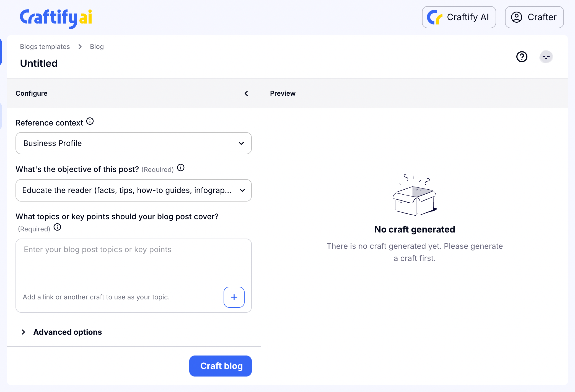The height and width of the screenshot is (392, 575).
Task: Click the Craftify AI logo at top left
Action: (x=56, y=18)
